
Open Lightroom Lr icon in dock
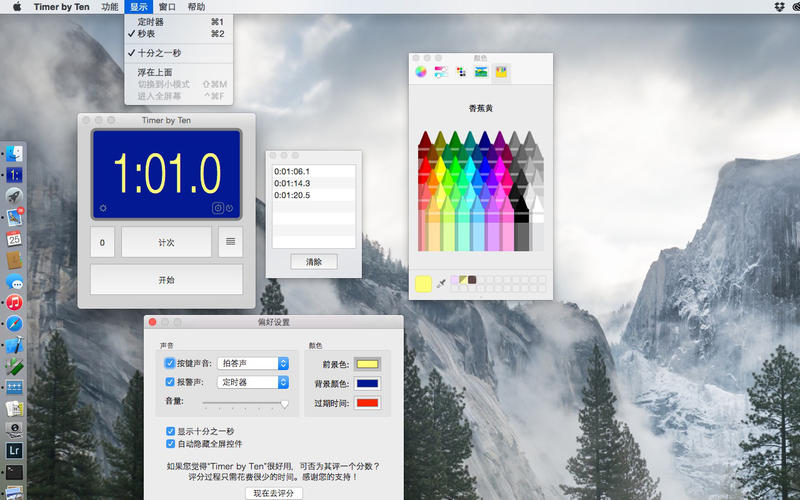14,451
